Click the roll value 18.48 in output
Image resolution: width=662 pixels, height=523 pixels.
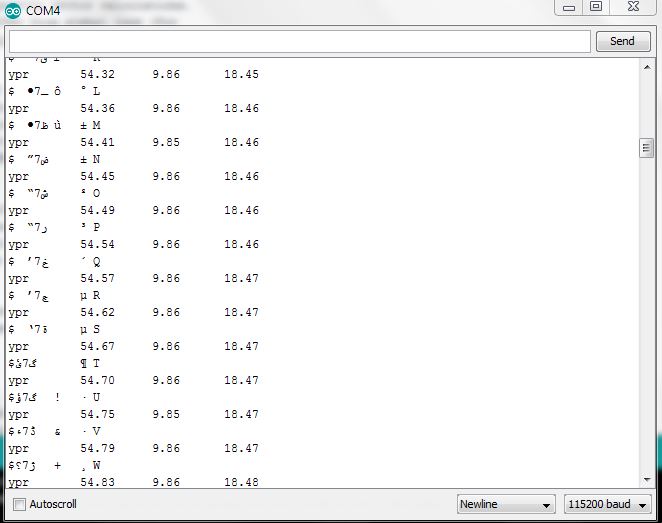[x=241, y=482]
